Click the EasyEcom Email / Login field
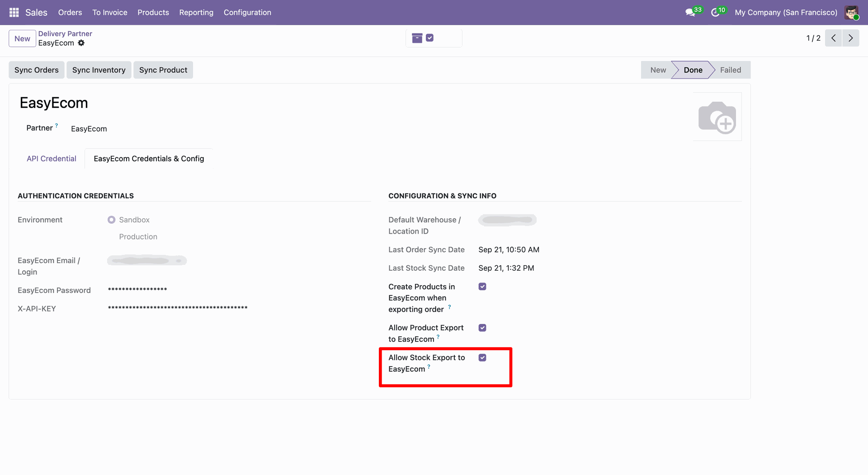The image size is (868, 475). coord(147,261)
